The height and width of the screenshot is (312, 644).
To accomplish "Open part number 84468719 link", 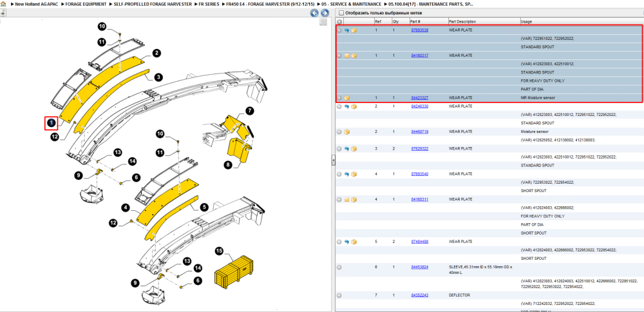I will 420,132.
